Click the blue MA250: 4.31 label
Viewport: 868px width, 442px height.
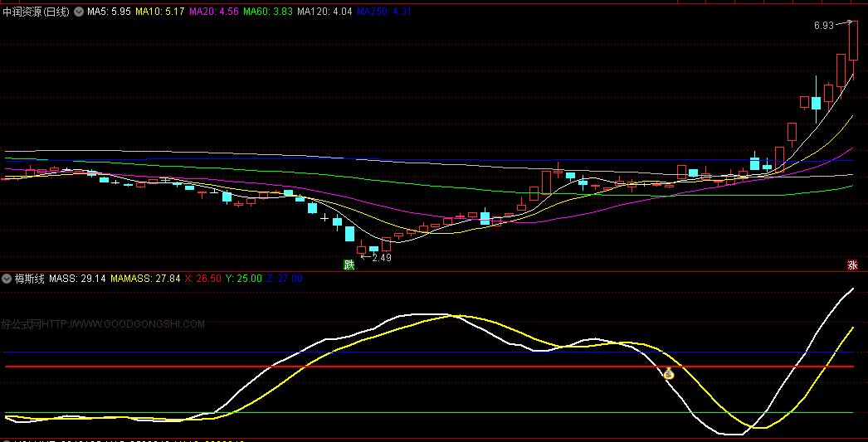click(x=383, y=12)
